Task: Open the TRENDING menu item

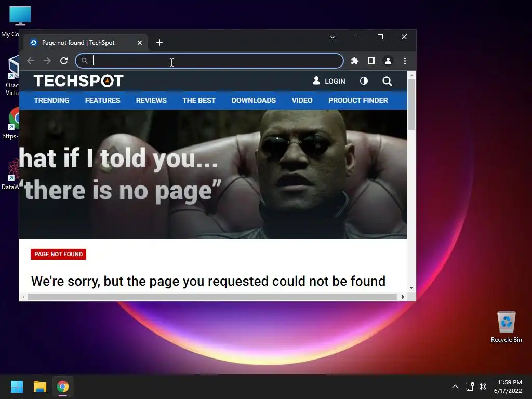Action: (51, 100)
